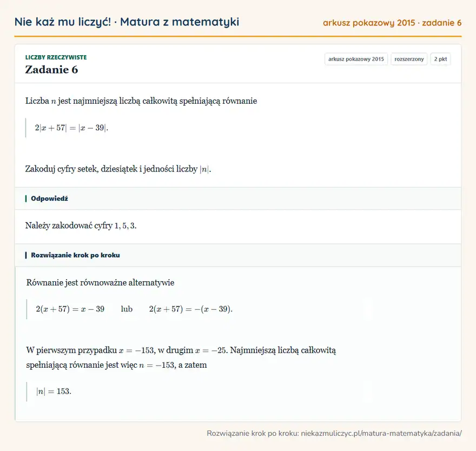Select the '2 pkt' tag badge
The width and height of the screenshot is (476, 451).
(440, 59)
